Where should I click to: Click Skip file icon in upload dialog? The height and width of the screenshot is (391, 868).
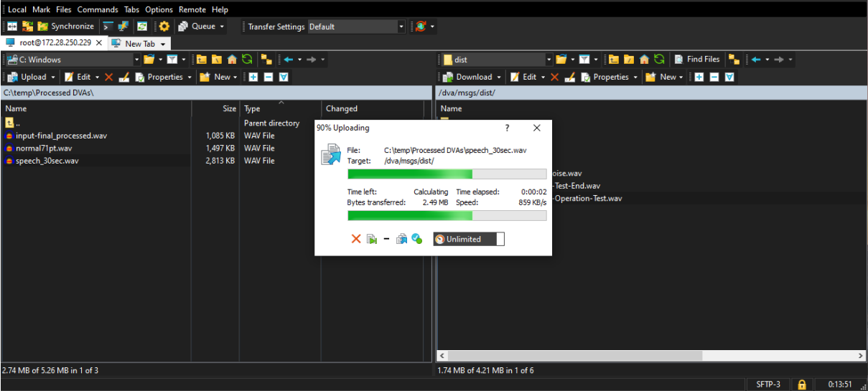pyautogui.click(x=371, y=239)
